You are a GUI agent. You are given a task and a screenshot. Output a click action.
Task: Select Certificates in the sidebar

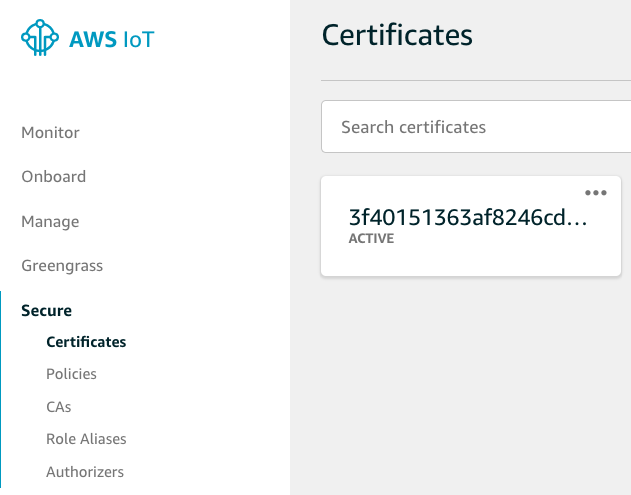(86, 342)
